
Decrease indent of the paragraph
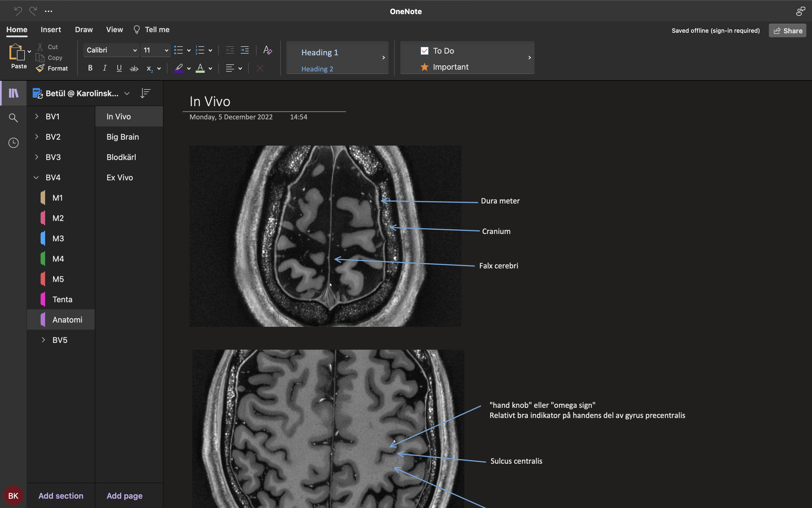(x=230, y=50)
